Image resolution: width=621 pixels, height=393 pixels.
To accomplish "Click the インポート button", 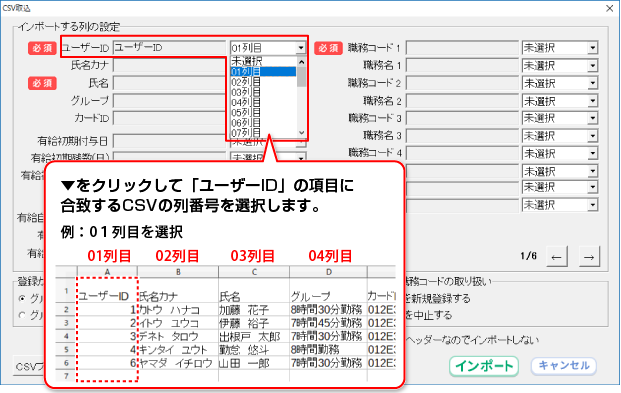I will (484, 366).
